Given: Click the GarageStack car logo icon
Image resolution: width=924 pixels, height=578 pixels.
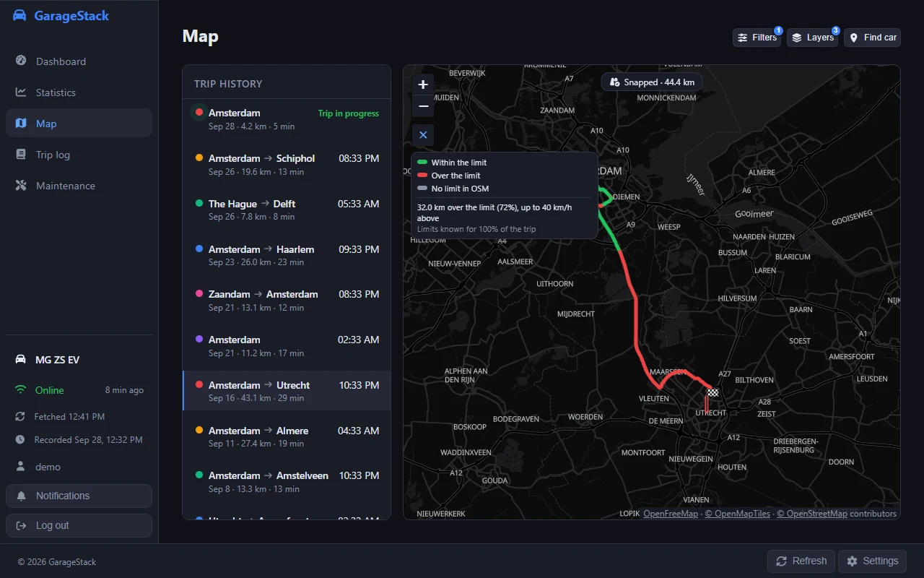Looking at the screenshot, I should click(x=19, y=16).
